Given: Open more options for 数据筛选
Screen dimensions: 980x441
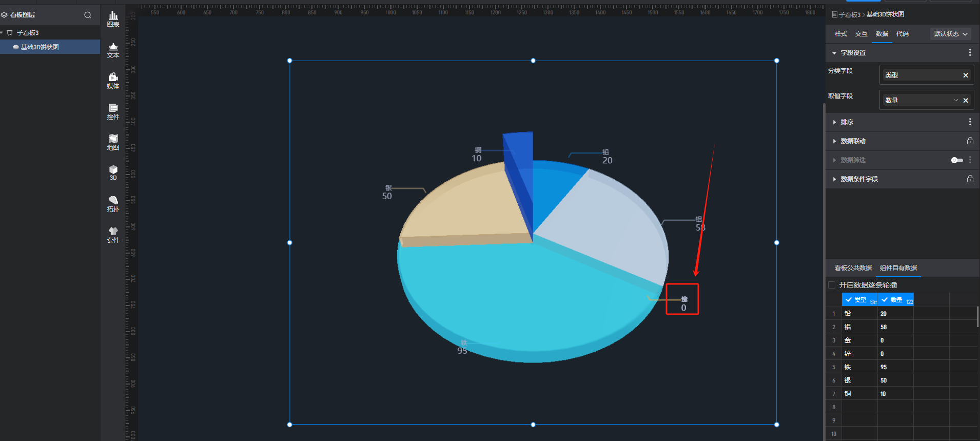Looking at the screenshot, I should pos(970,160).
